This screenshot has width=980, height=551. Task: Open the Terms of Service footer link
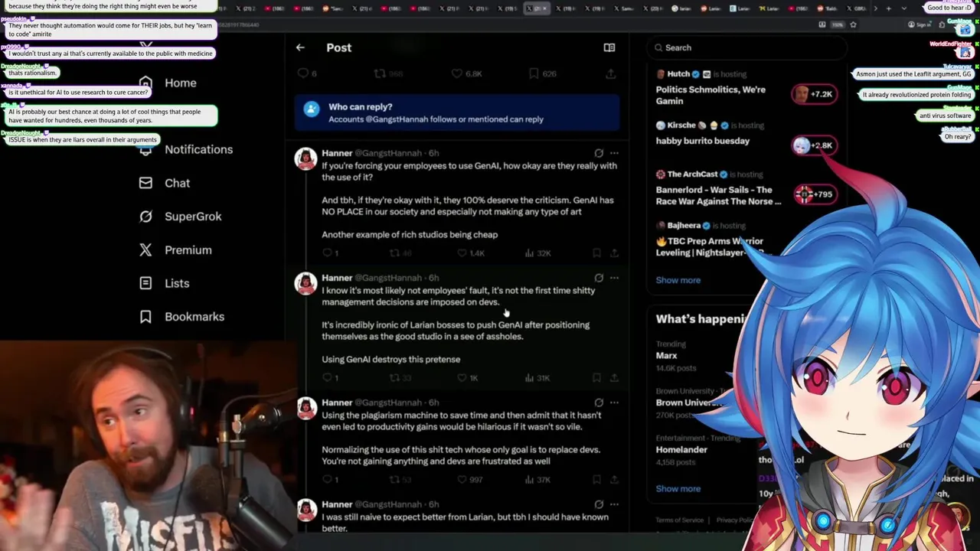click(679, 520)
